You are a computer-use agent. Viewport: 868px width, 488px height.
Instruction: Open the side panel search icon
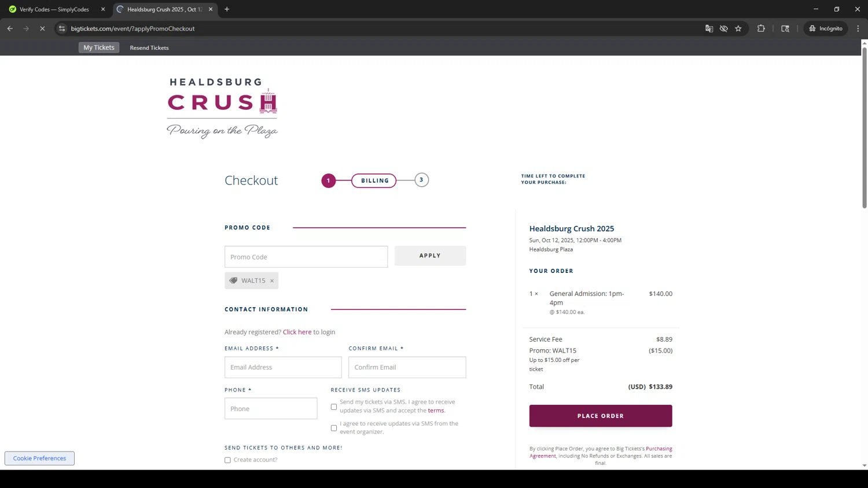[x=785, y=28]
